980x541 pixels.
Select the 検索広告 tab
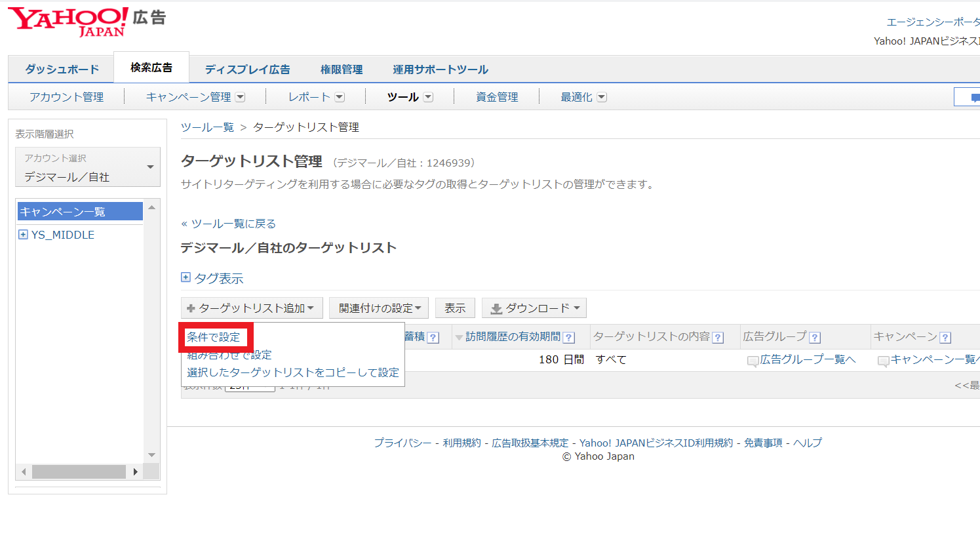tap(151, 68)
